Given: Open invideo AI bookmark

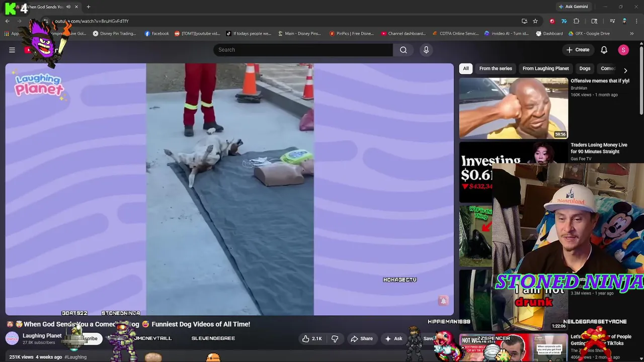Looking at the screenshot, I should click(507, 34).
